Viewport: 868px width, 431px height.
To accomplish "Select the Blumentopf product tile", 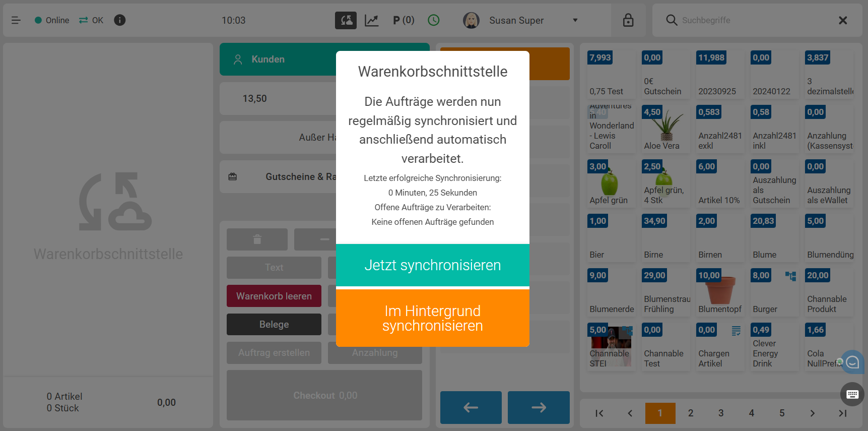I will [719, 292].
